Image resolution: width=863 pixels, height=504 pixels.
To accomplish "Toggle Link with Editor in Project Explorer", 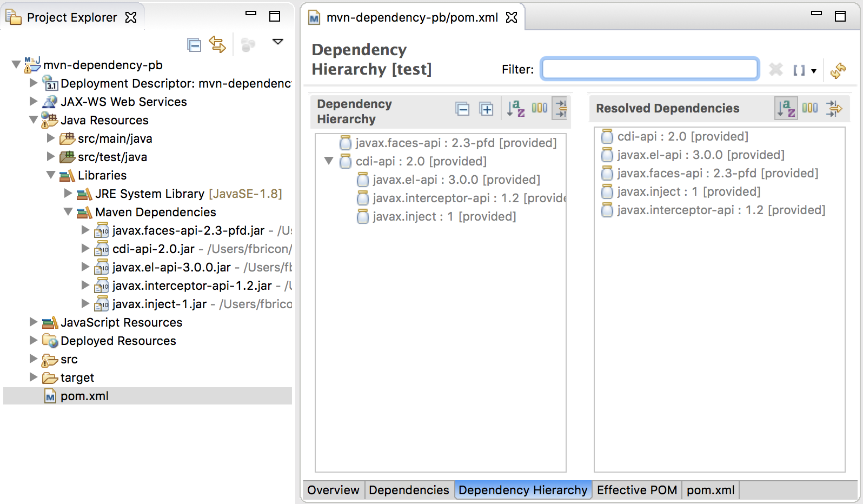I will [217, 45].
